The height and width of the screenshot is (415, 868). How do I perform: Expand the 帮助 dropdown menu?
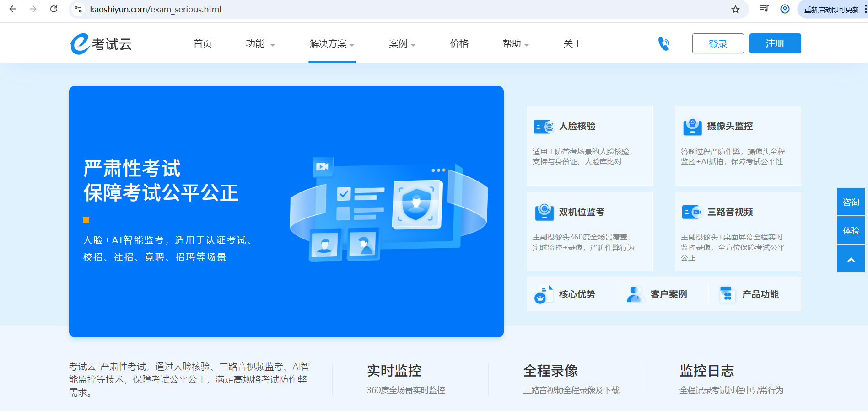point(516,44)
